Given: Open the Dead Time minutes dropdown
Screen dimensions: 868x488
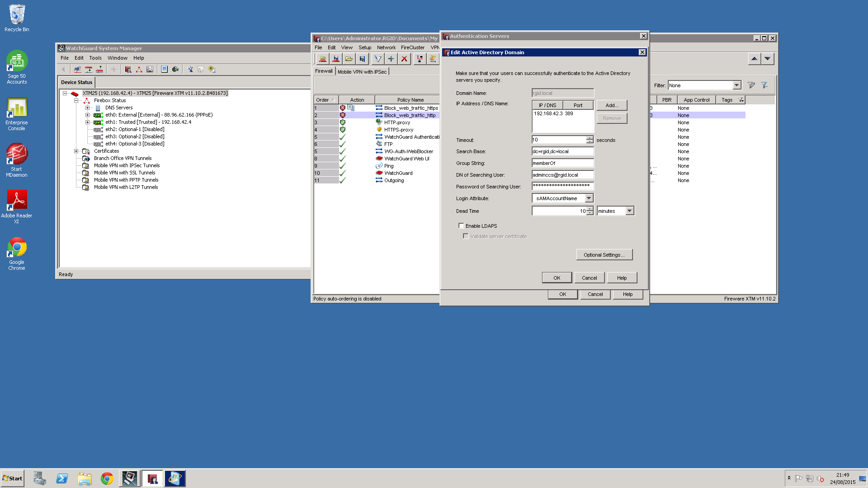Looking at the screenshot, I should tap(629, 211).
